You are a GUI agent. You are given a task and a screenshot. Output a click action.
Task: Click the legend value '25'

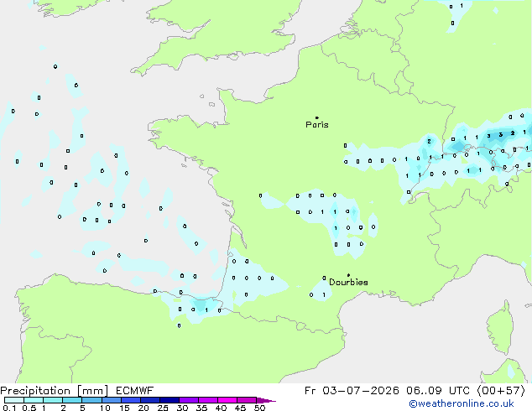163,408
